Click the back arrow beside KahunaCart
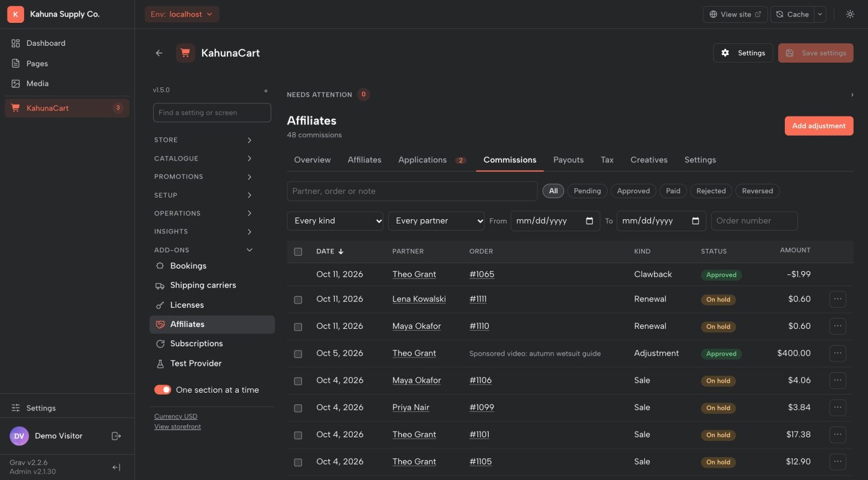The height and width of the screenshot is (480, 868). 159,53
